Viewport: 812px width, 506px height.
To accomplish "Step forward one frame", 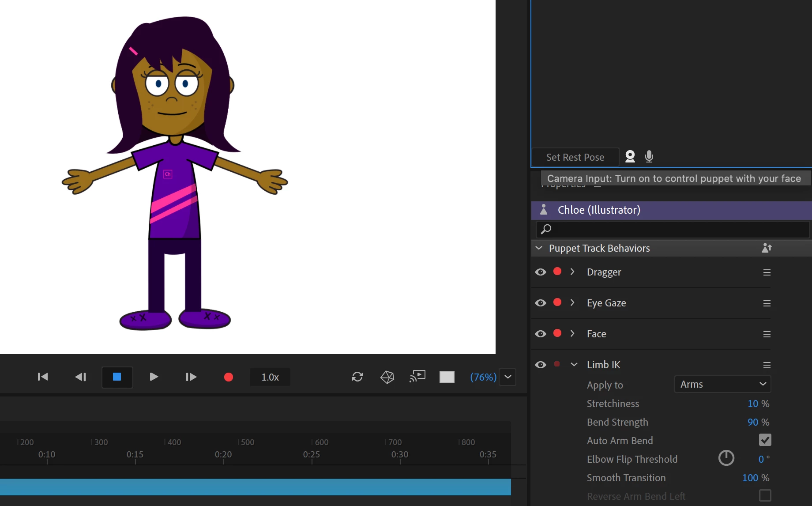I will point(191,377).
